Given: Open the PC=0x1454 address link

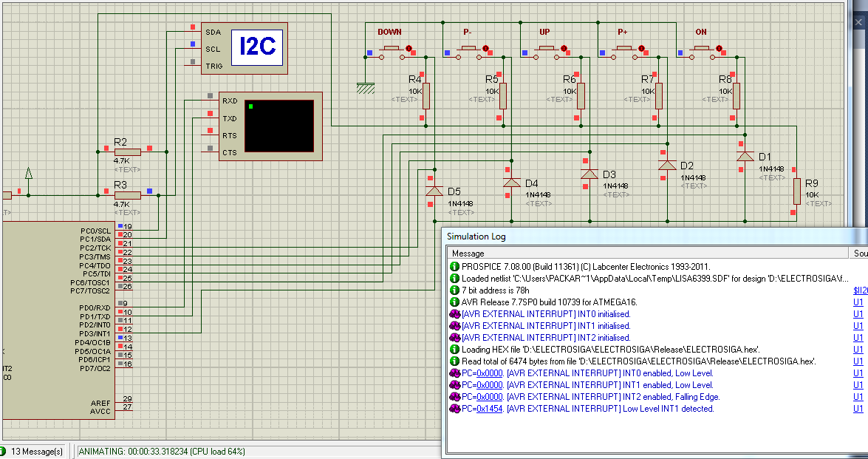Looking at the screenshot, I should (x=490, y=409).
